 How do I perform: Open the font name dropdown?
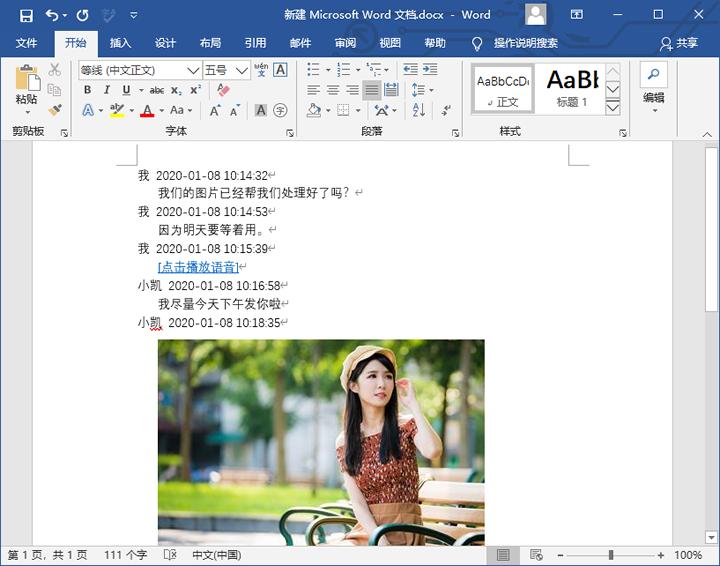[193, 71]
